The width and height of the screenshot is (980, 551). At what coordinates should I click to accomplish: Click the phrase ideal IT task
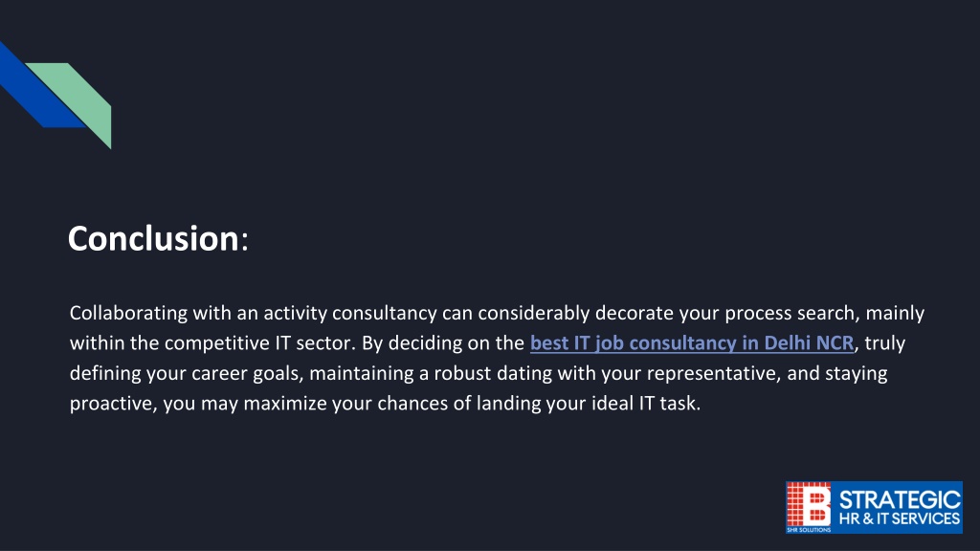point(646,404)
